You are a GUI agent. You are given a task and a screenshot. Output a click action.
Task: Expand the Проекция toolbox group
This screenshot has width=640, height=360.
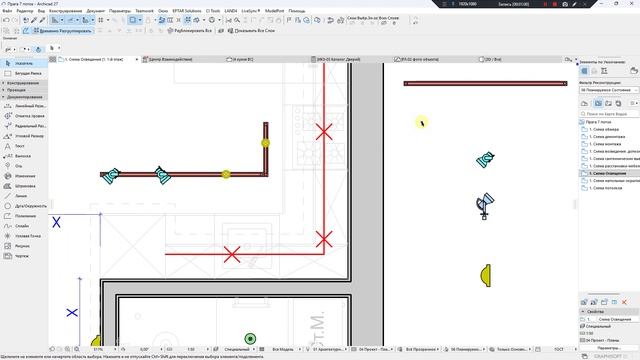tap(24, 90)
